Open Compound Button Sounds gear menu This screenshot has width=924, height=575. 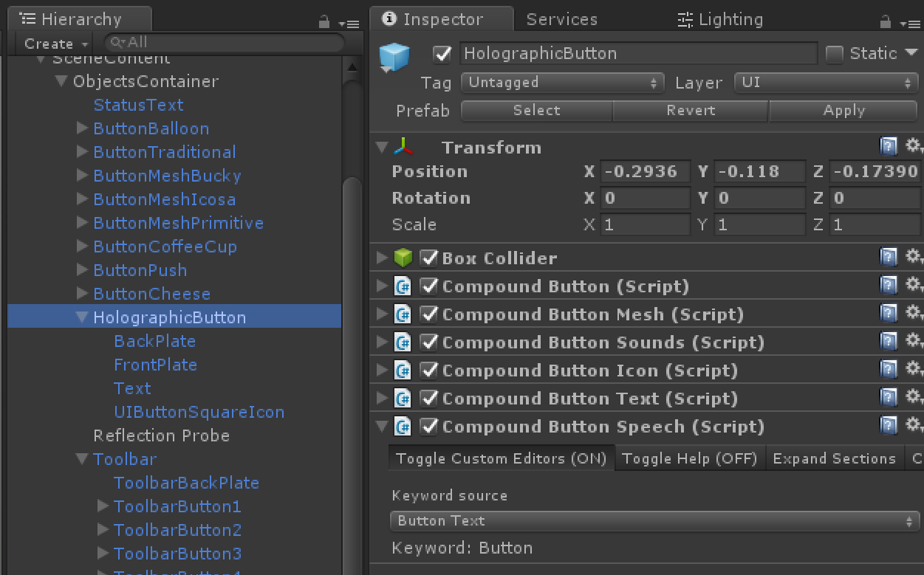click(914, 340)
